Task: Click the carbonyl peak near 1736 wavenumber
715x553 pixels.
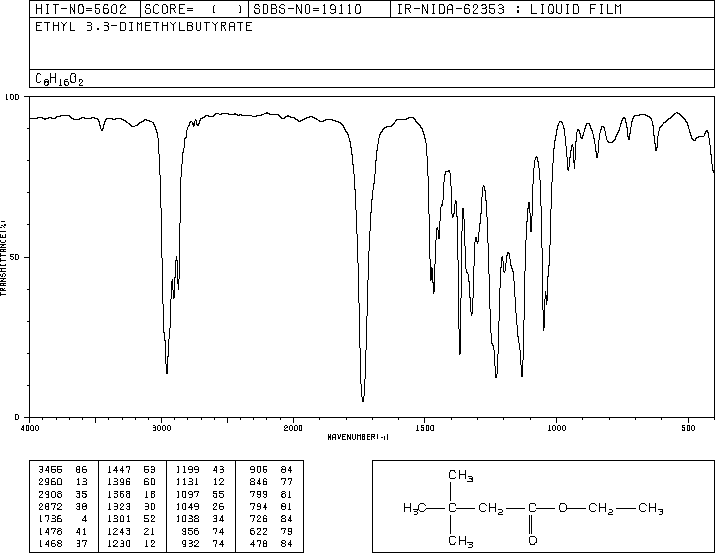Action: 363,399
